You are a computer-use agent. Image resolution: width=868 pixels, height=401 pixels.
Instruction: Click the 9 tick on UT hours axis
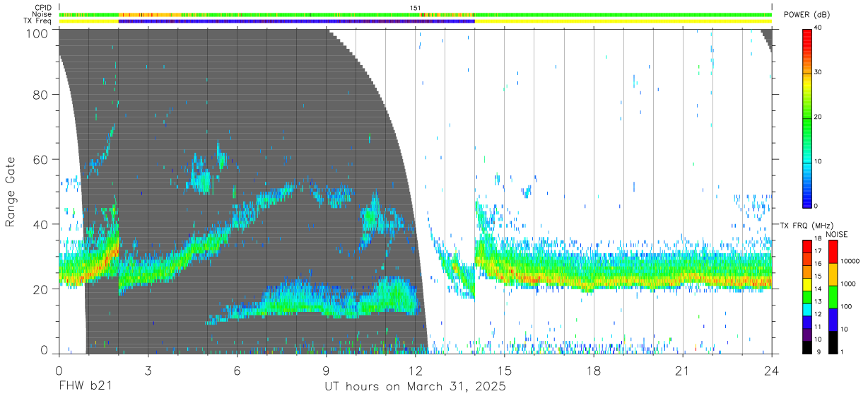(326, 371)
